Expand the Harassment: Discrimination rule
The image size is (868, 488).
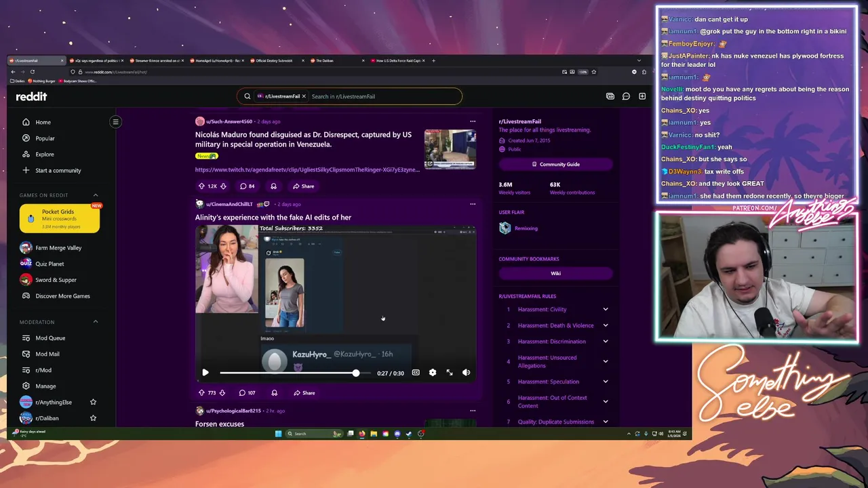[x=606, y=342]
